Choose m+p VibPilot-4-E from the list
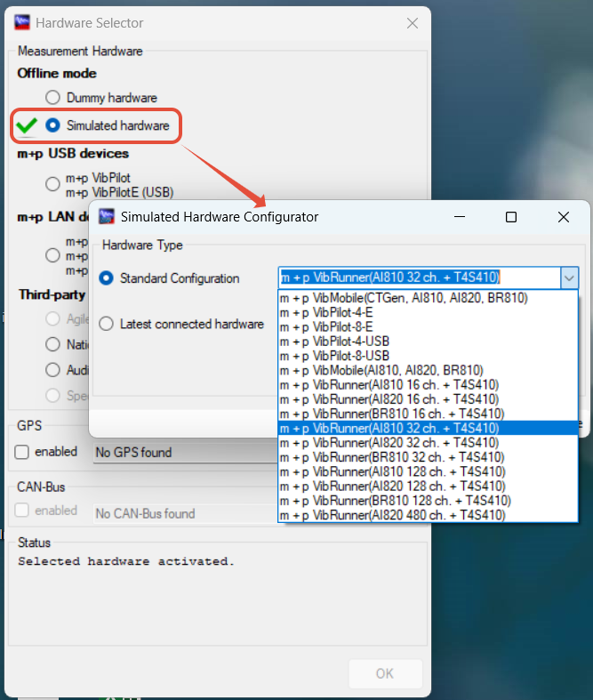 [428, 312]
